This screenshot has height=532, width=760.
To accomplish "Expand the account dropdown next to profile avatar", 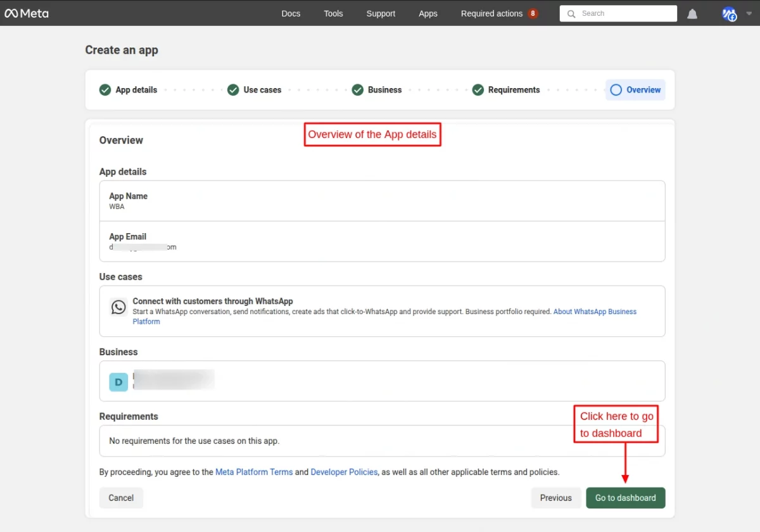I will pos(749,14).
